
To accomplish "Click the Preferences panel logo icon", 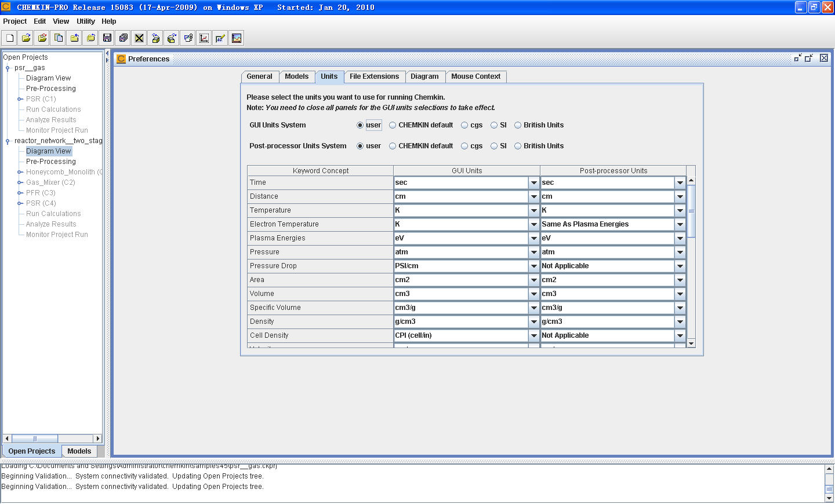I will (121, 59).
